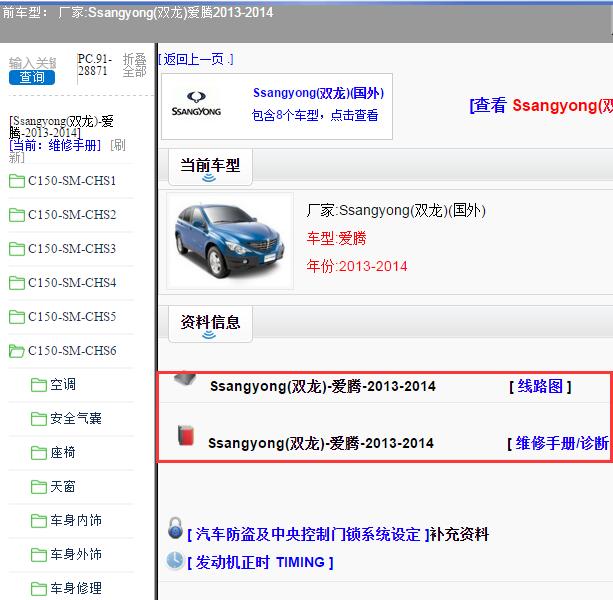The width and height of the screenshot is (613, 600).
Task: Collapse open folder icon of C150-SM-CHS6
Action: coord(17,351)
